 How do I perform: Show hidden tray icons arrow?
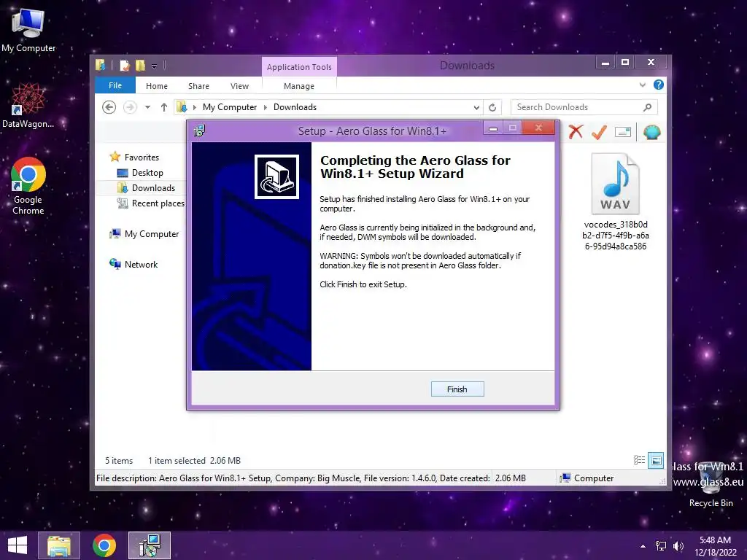pos(643,546)
